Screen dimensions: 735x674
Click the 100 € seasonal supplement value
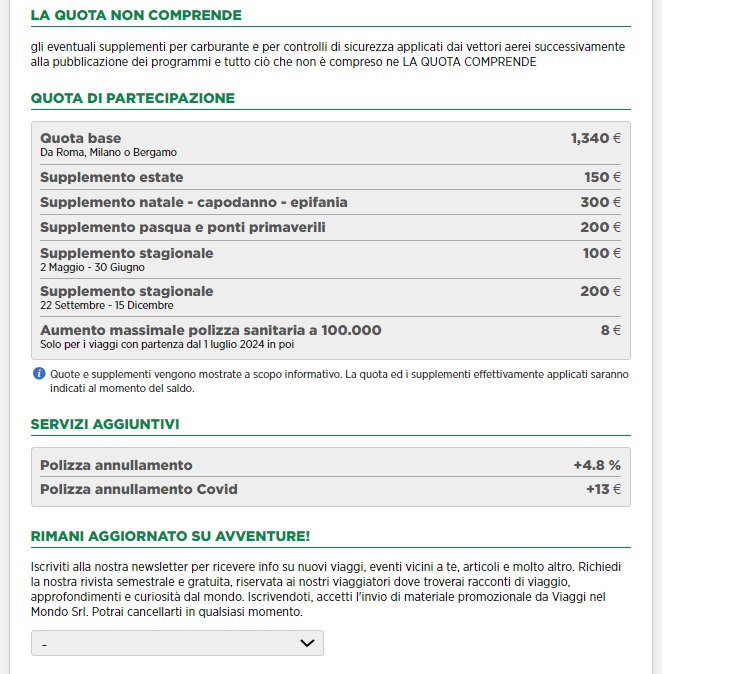[602, 253]
